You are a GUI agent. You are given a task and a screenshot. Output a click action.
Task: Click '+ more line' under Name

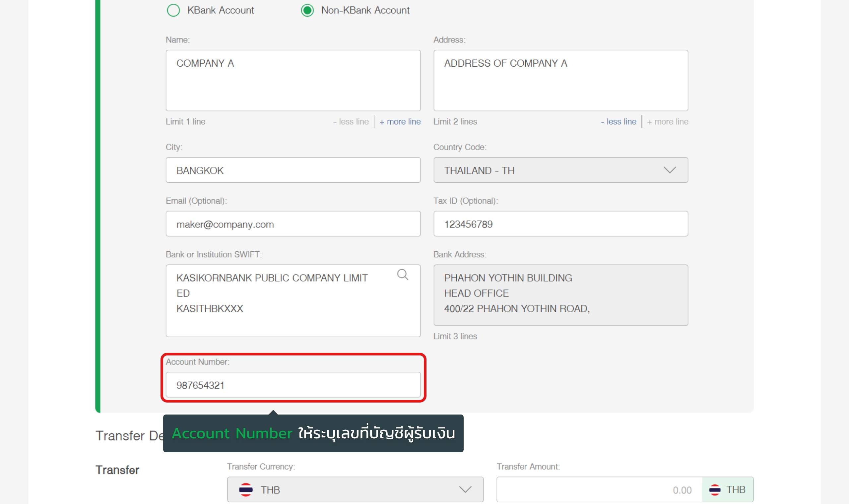[400, 122]
